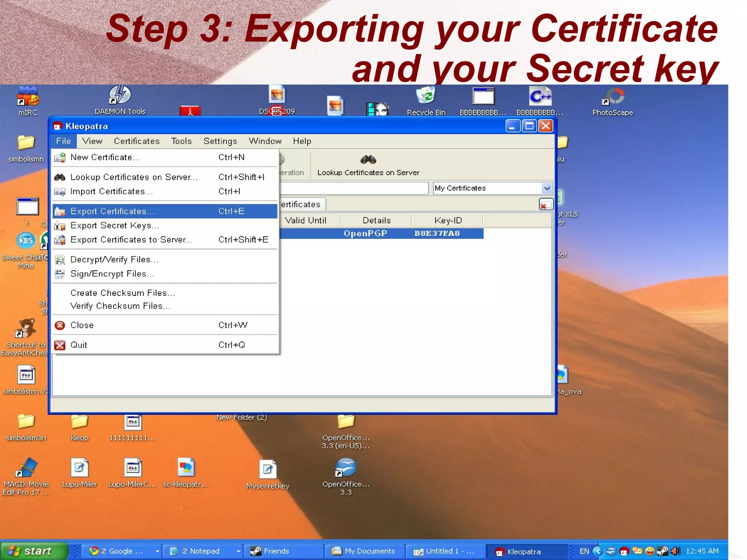Screen dimensions: 747x560
Task: Switch to My Documents taskbar window
Action: click(x=364, y=551)
